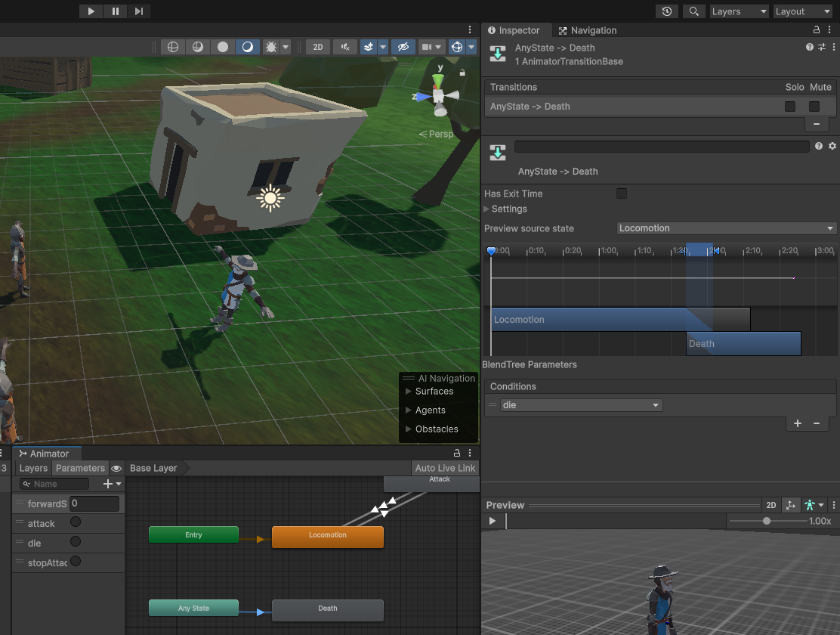Click the search magnifier icon

pos(693,11)
